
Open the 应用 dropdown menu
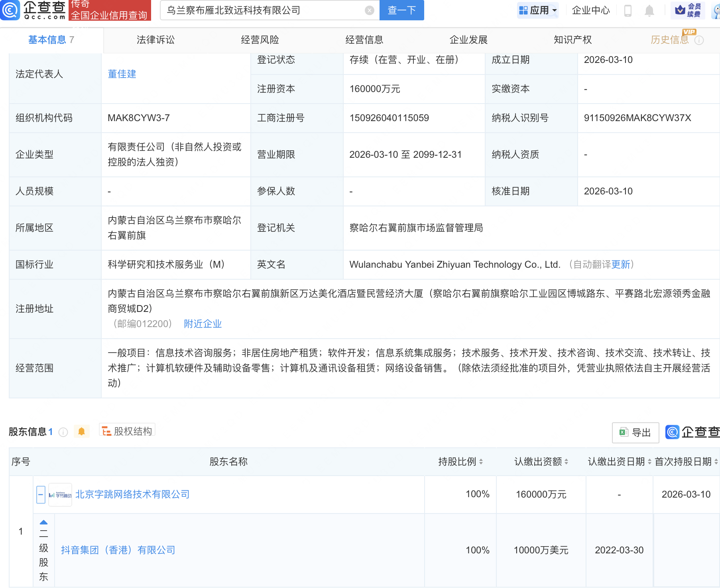(x=538, y=10)
